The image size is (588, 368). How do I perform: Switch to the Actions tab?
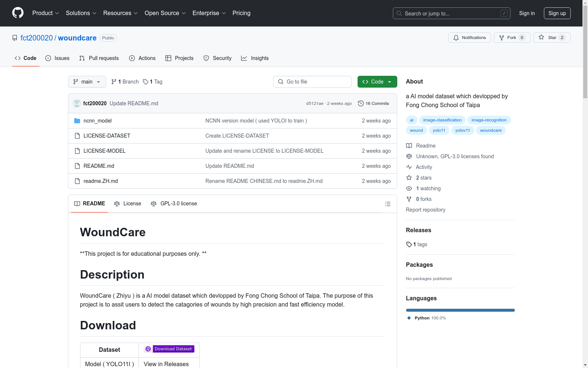(x=142, y=58)
